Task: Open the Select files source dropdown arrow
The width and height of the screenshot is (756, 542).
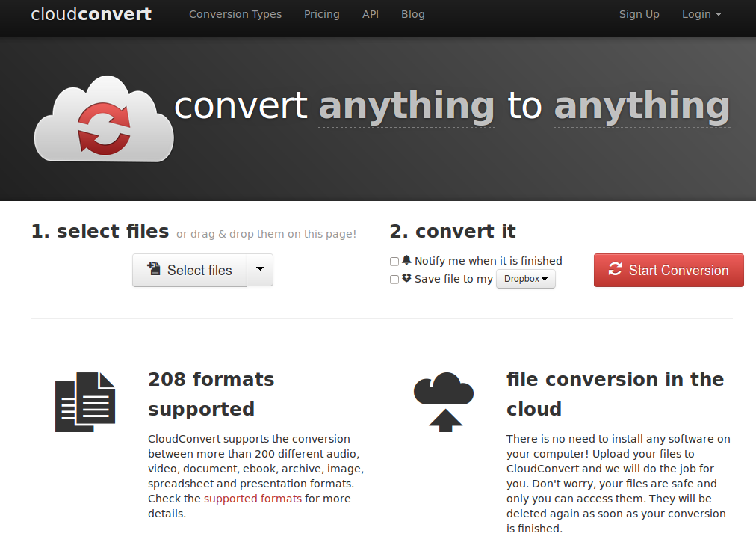Action: [260, 270]
